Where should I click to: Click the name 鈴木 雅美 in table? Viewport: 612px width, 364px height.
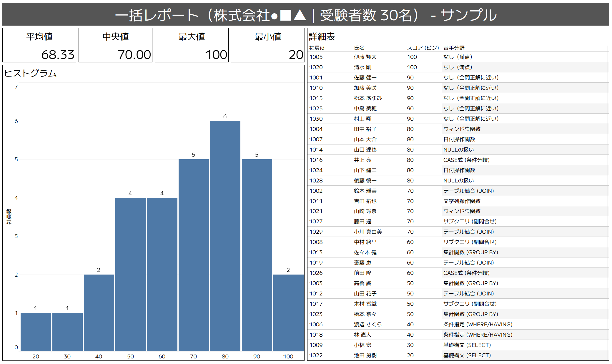[365, 191]
